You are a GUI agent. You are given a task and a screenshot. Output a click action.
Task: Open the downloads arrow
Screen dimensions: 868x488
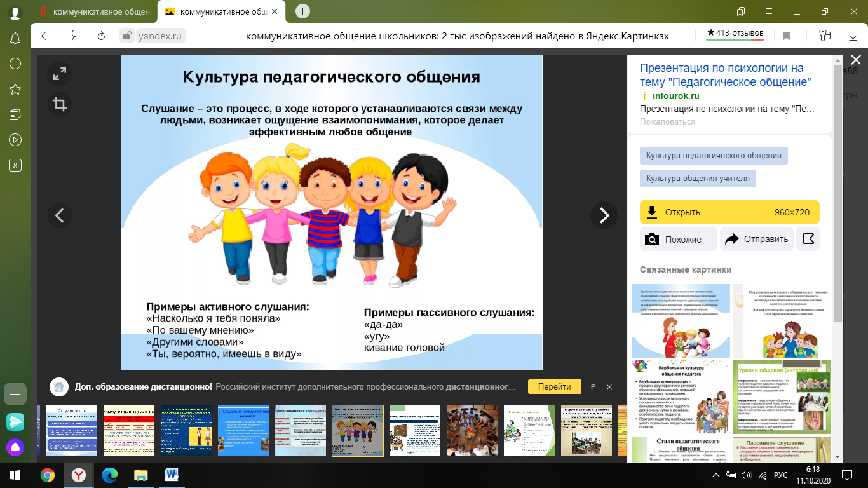point(853,36)
